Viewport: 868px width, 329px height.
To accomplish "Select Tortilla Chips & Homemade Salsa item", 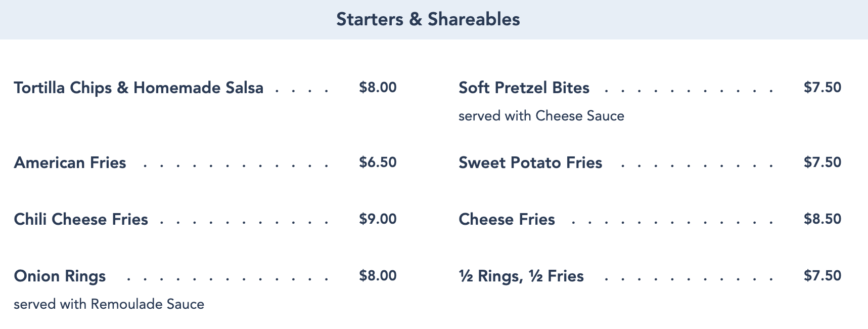I will click(x=139, y=88).
